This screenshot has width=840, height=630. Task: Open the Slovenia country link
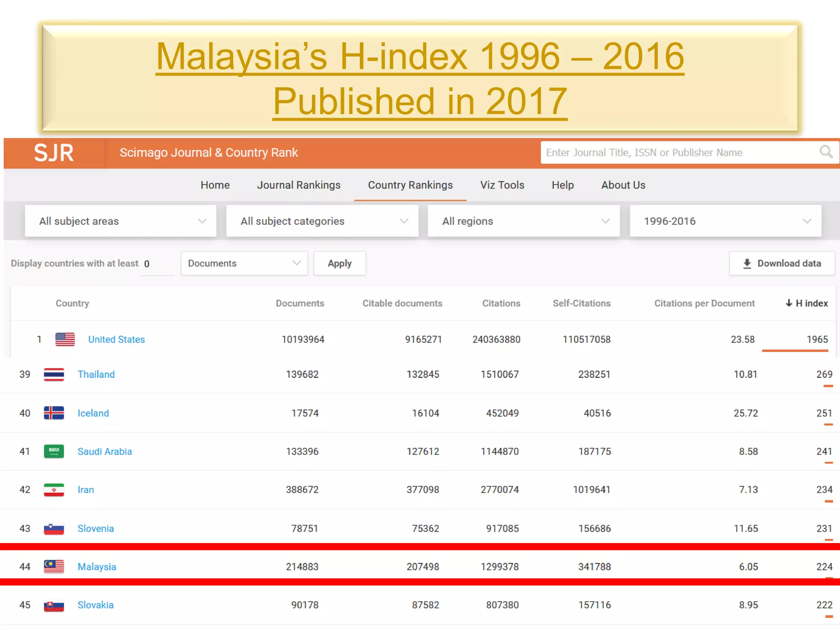(x=96, y=529)
